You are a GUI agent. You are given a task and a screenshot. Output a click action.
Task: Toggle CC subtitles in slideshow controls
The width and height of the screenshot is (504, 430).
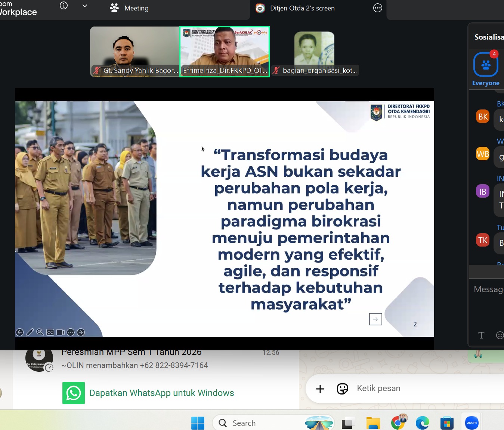pos(50,332)
